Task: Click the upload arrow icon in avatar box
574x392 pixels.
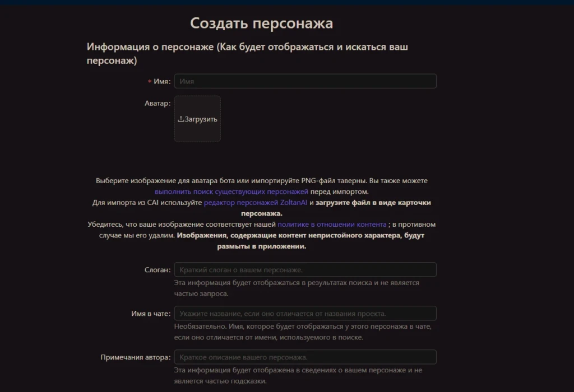Action: click(x=180, y=119)
